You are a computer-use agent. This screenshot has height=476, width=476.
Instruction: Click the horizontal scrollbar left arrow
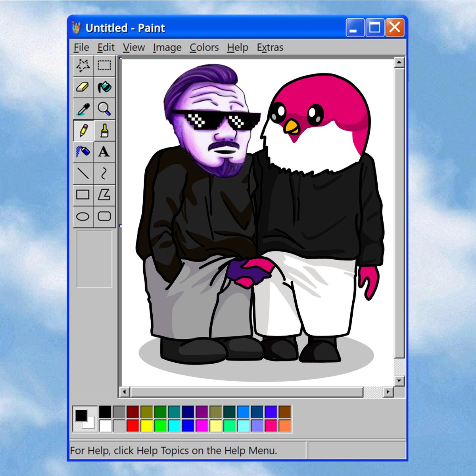(x=125, y=392)
